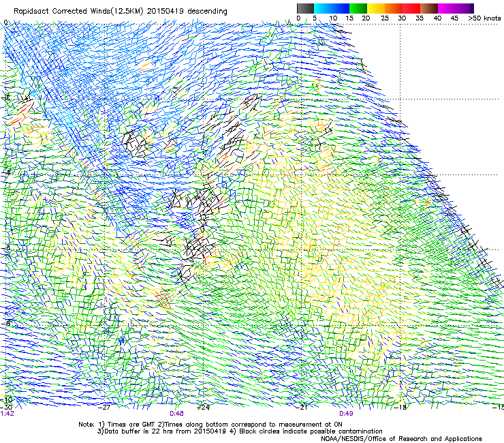Click the purple time label '0:48'
This screenshot has width=504, height=443.
click(176, 414)
